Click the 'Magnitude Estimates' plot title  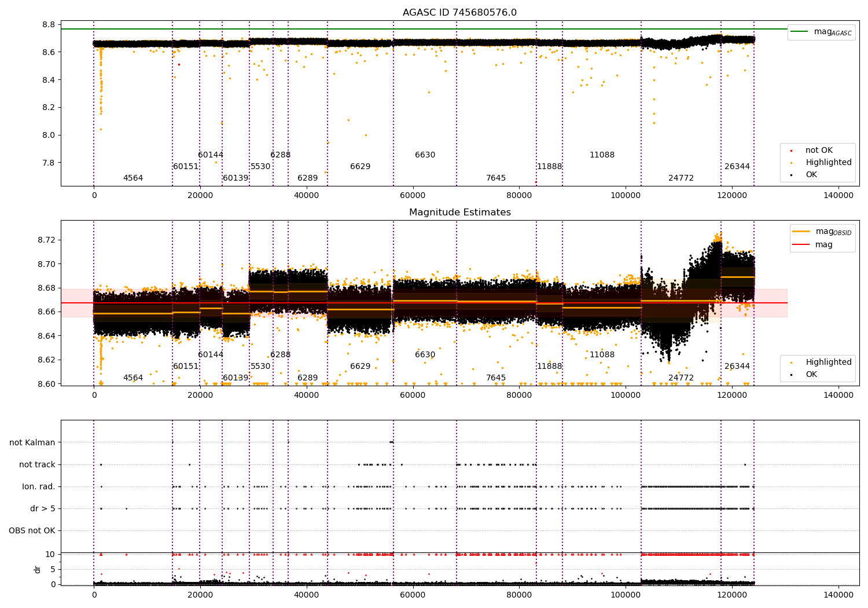pyautogui.click(x=459, y=213)
